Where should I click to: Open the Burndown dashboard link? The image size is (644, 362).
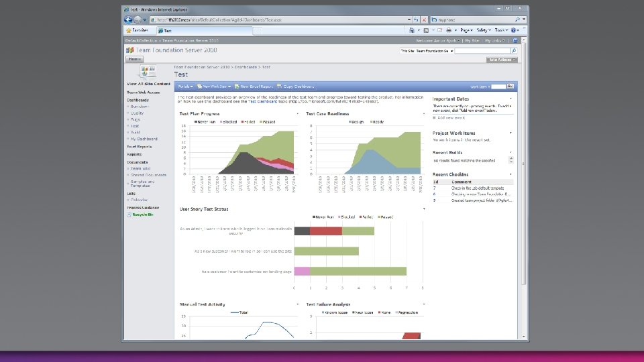pos(140,107)
